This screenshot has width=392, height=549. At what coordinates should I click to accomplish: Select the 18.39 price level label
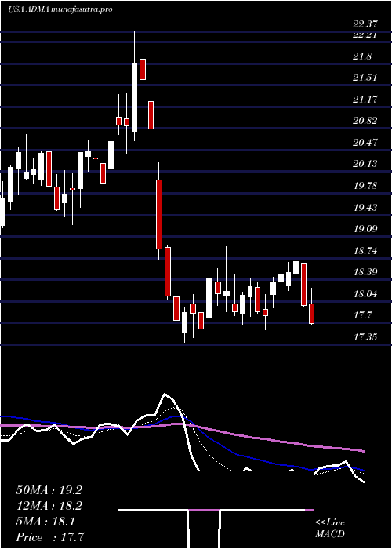click(365, 272)
